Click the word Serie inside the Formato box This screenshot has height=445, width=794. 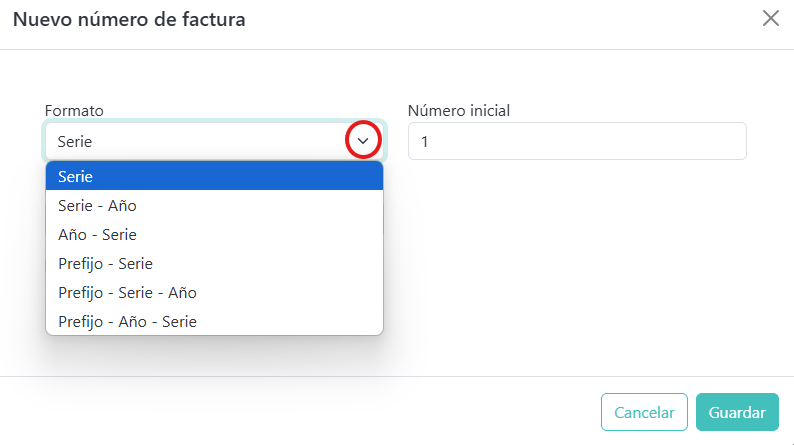click(75, 142)
